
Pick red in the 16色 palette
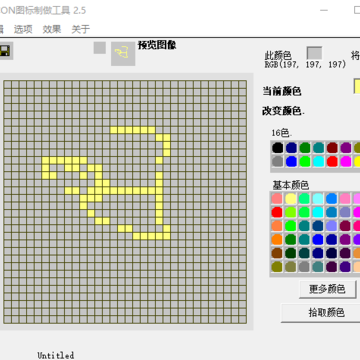click(332, 161)
